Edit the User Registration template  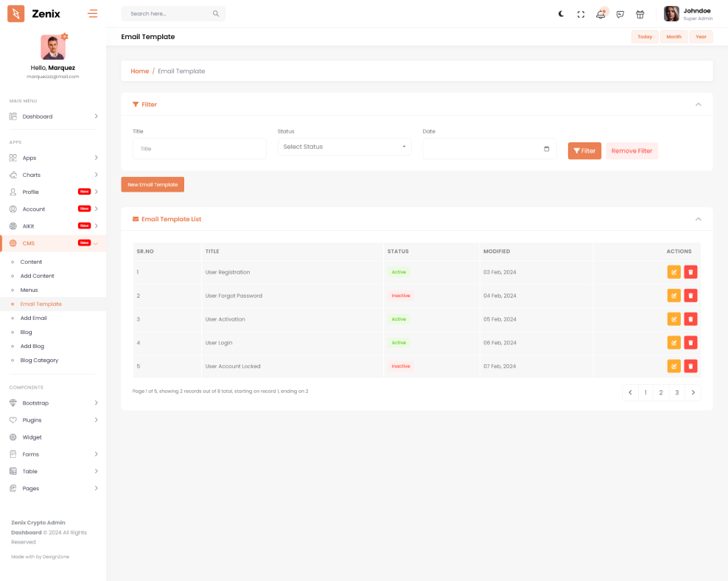673,272
